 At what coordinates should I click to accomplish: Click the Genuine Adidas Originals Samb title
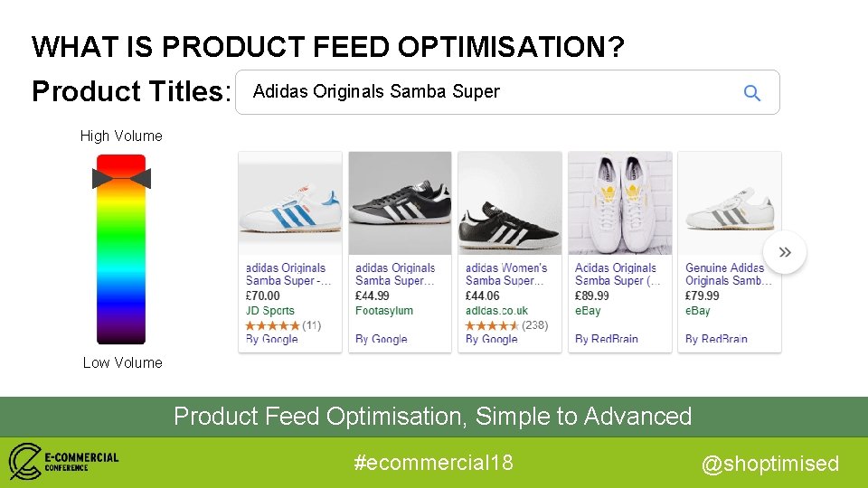pyautogui.click(x=728, y=275)
